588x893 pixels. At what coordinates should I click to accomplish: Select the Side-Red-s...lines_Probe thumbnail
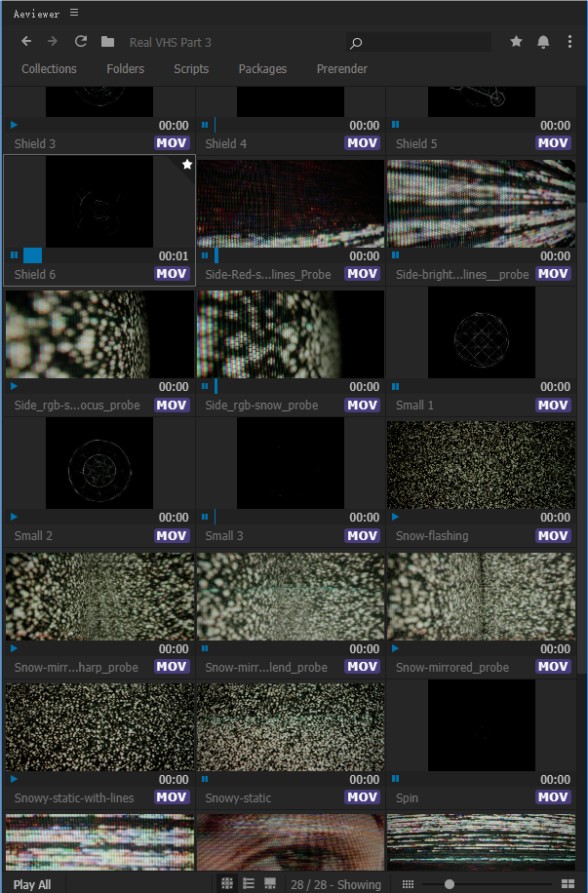click(291, 204)
